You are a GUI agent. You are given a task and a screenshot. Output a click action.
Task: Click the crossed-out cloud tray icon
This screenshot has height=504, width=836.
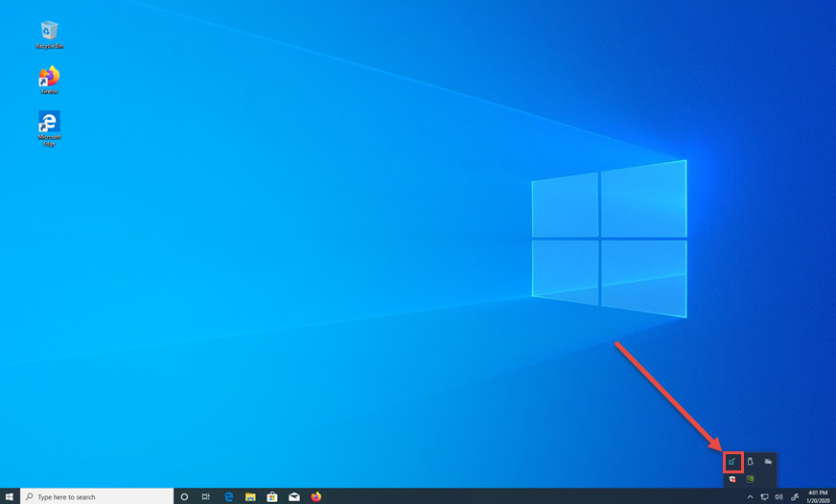click(x=768, y=462)
